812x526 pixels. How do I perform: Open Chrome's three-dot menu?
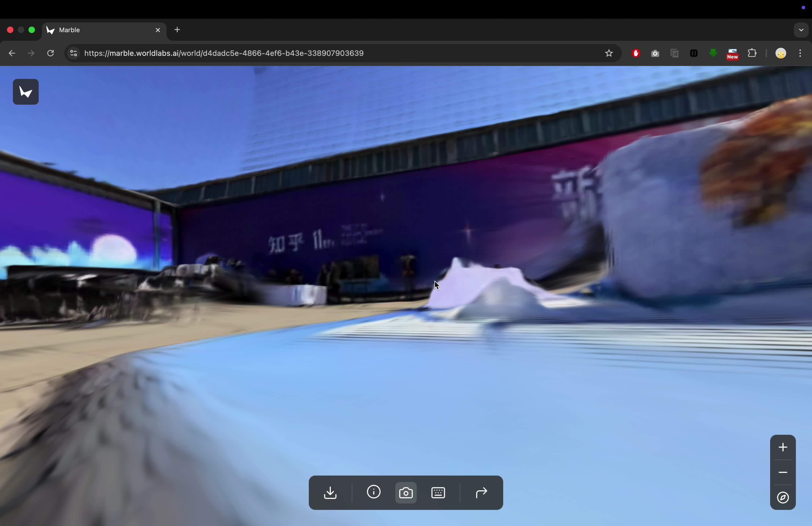tap(800, 53)
